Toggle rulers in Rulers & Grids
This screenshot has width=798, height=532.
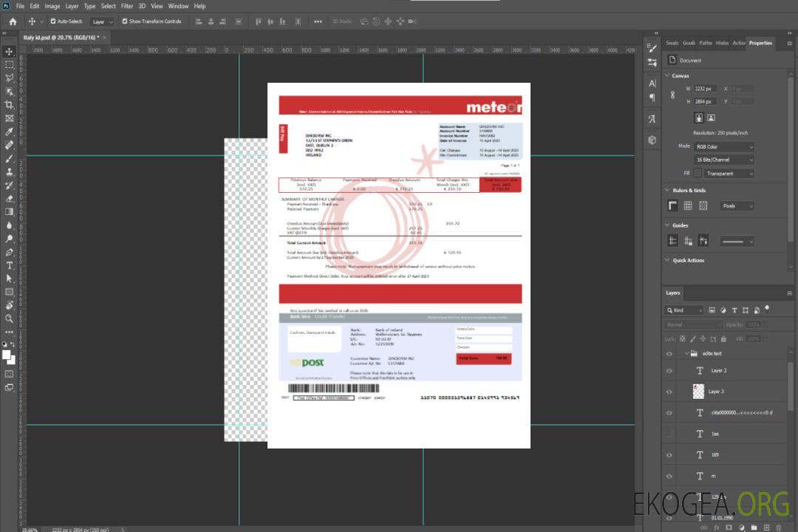pos(672,205)
